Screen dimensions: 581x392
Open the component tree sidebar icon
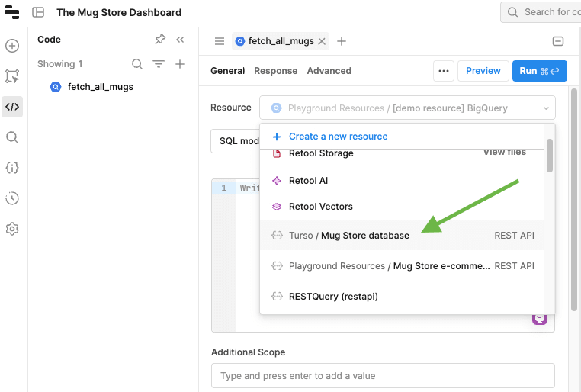[12, 76]
